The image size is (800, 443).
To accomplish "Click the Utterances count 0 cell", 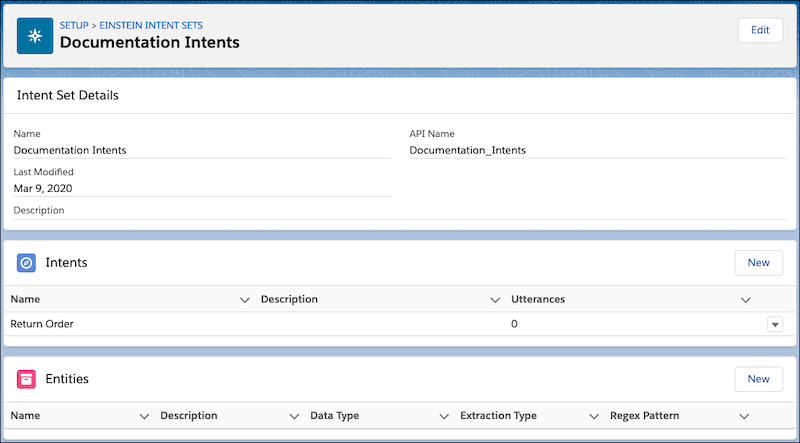I will [514, 324].
